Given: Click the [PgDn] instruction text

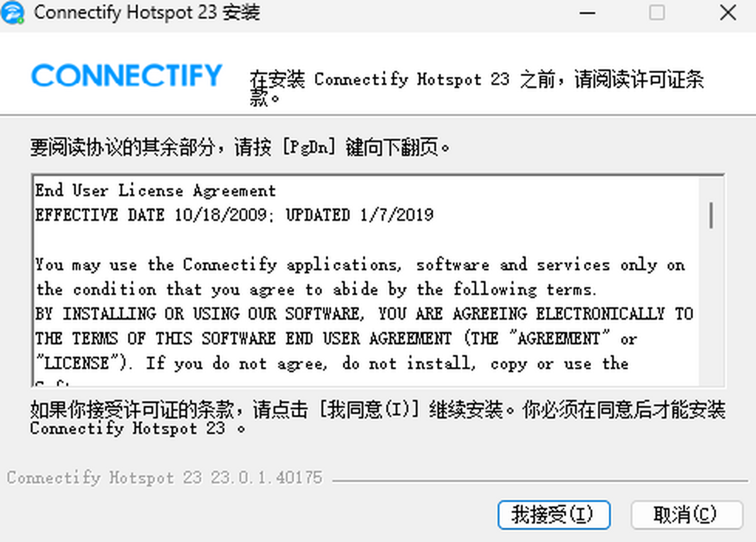Looking at the screenshot, I should tap(241, 148).
